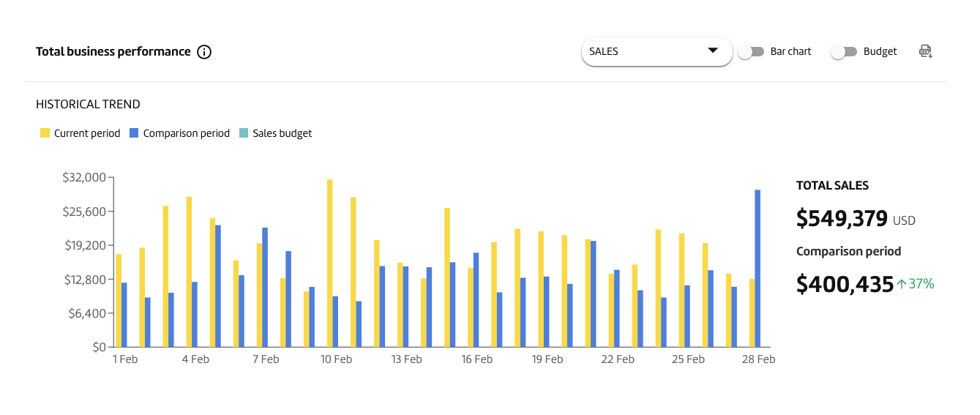Click the yellow bar for 4 Feb
Screen dimensions: 980x415
click(189, 272)
